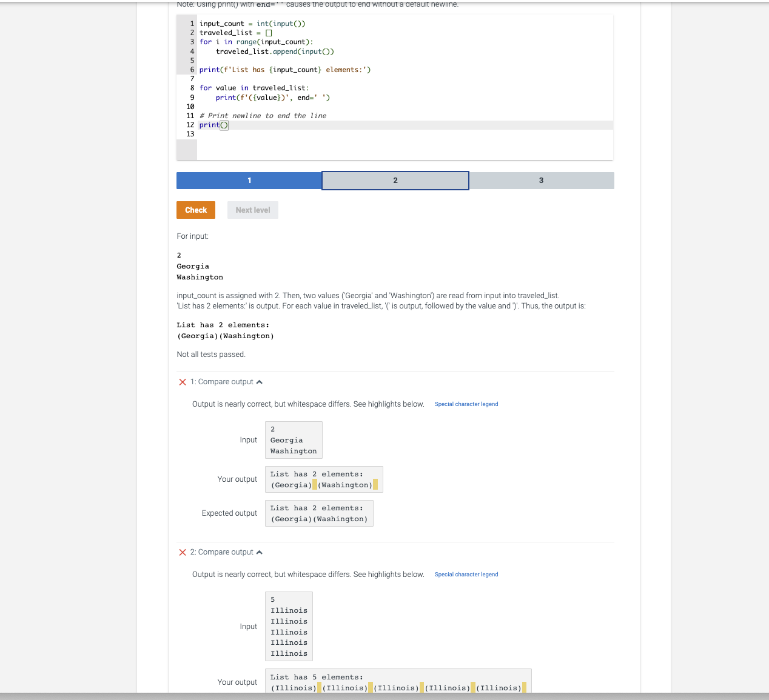Click line number 8 in the code gutter
This screenshot has height=700, width=769.
coord(192,88)
